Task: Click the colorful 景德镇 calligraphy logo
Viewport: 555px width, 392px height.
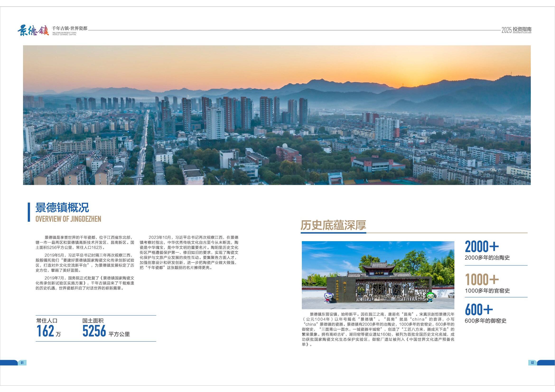Action: (x=33, y=30)
